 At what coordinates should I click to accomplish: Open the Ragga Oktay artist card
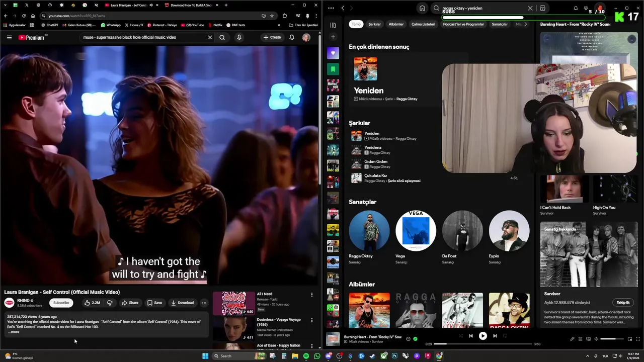[369, 237]
